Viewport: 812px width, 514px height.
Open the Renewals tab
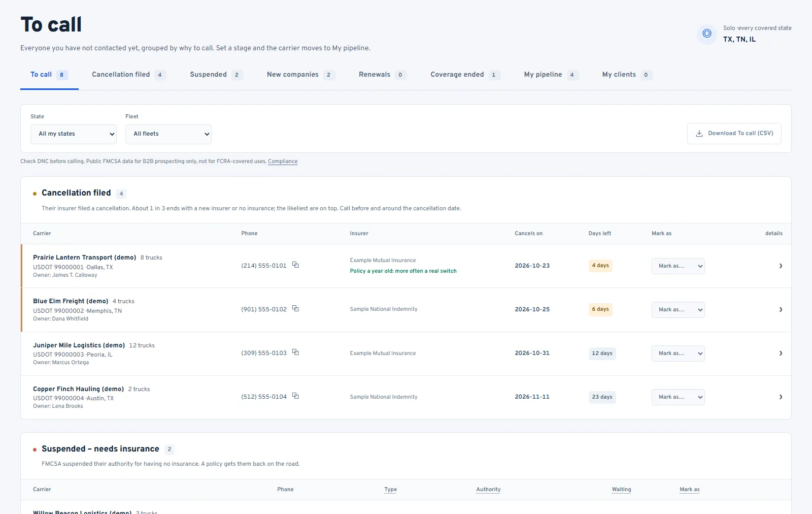[x=382, y=75]
